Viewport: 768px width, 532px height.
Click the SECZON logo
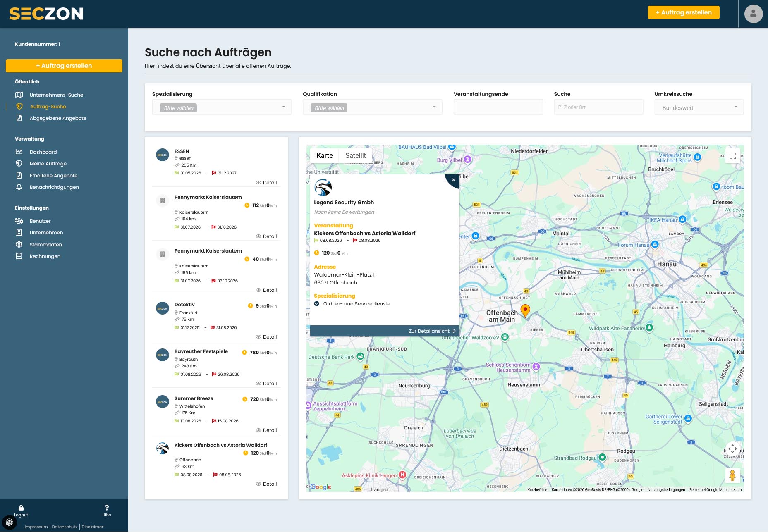click(x=46, y=14)
